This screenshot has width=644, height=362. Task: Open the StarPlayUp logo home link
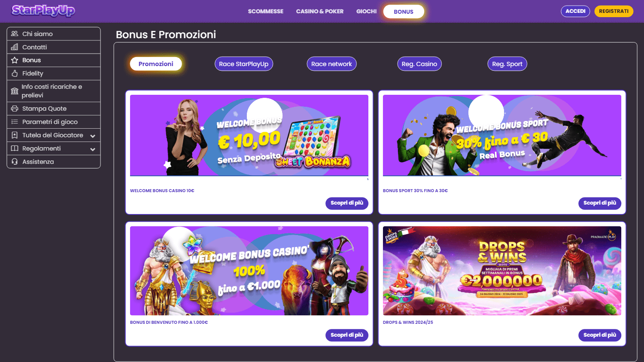tap(43, 10)
